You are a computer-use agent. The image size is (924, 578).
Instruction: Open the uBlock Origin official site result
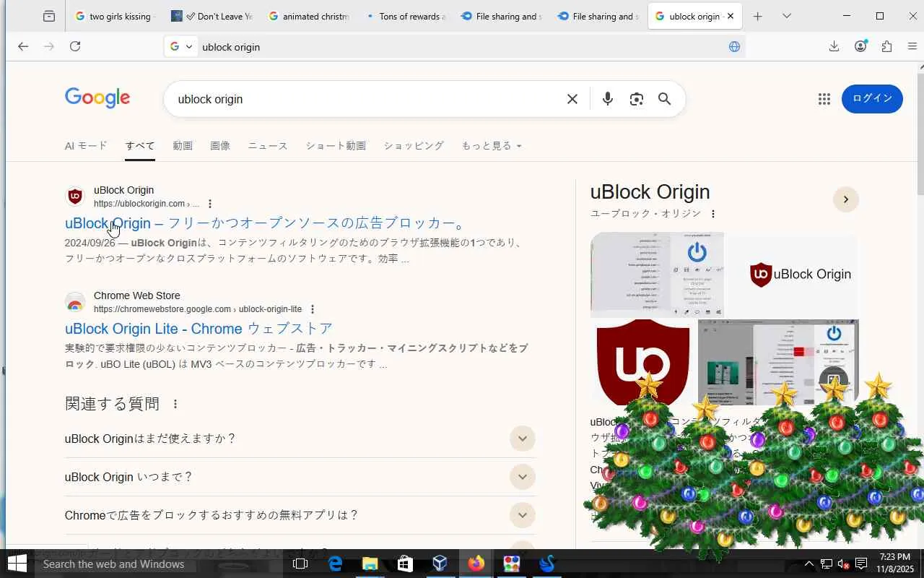[267, 223]
